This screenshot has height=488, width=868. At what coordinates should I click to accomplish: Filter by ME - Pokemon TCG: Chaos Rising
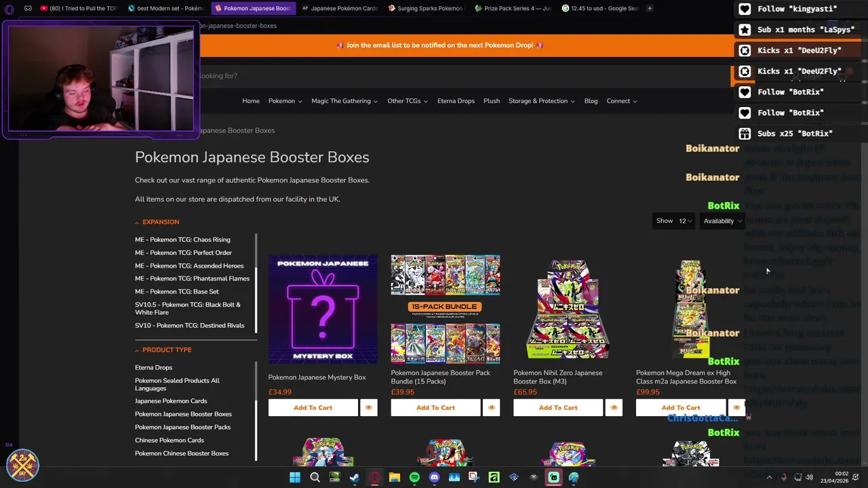click(x=182, y=240)
